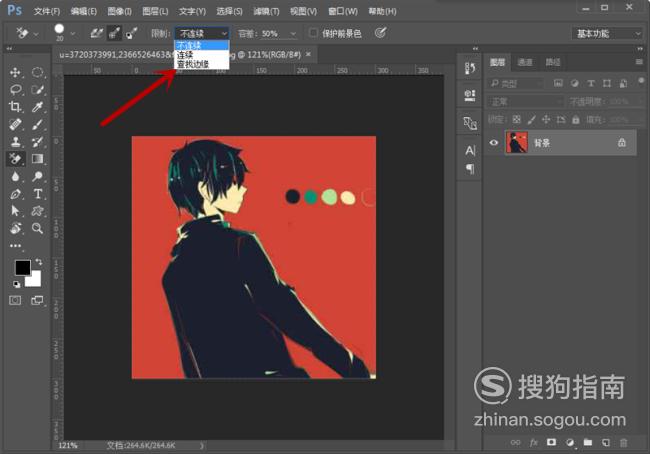Select the Zoom magnifier tool
The height and width of the screenshot is (454, 650).
37,228
